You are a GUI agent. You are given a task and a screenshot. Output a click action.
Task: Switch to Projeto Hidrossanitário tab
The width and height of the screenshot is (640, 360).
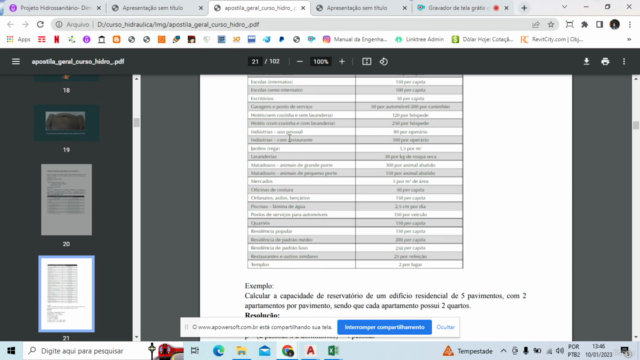point(55,8)
